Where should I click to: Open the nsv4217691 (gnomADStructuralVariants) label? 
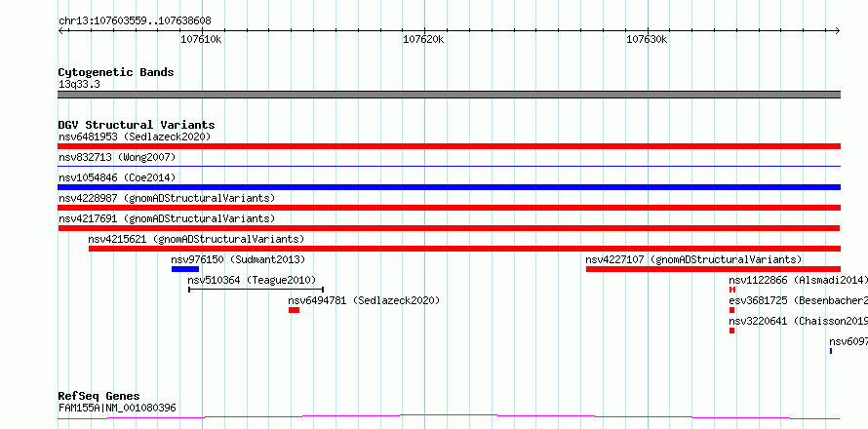[x=167, y=218]
